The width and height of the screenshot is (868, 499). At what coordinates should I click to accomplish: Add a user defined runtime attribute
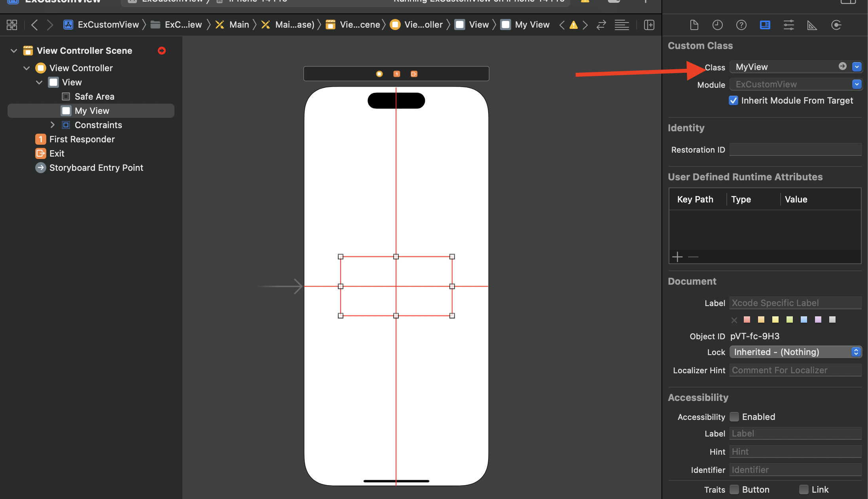click(x=677, y=257)
